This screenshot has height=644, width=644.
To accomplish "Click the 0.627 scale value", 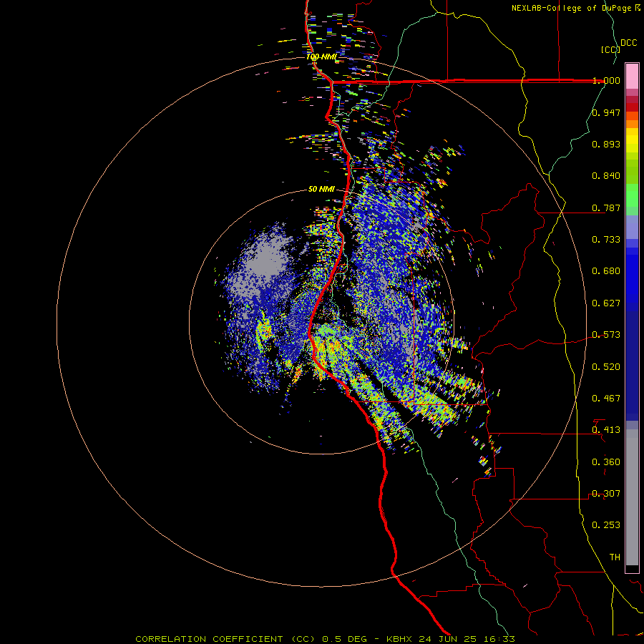I will [x=606, y=303].
